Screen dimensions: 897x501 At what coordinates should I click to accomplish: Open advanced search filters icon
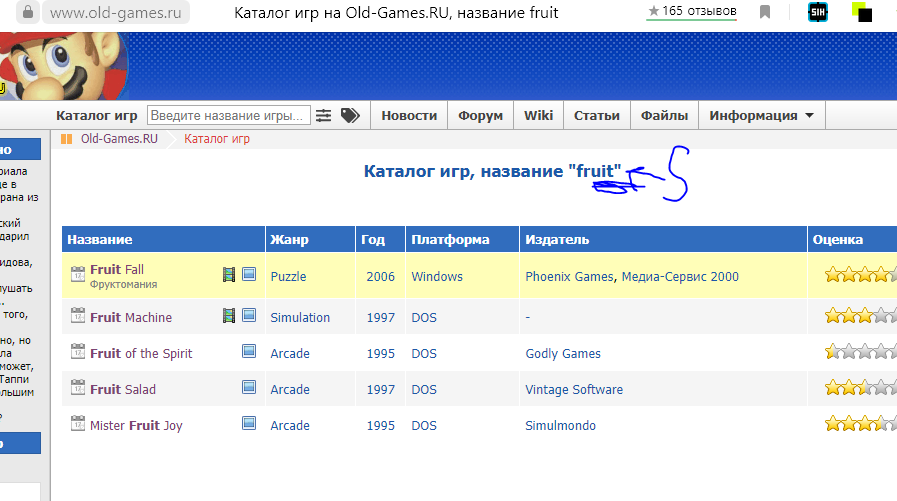pos(323,116)
